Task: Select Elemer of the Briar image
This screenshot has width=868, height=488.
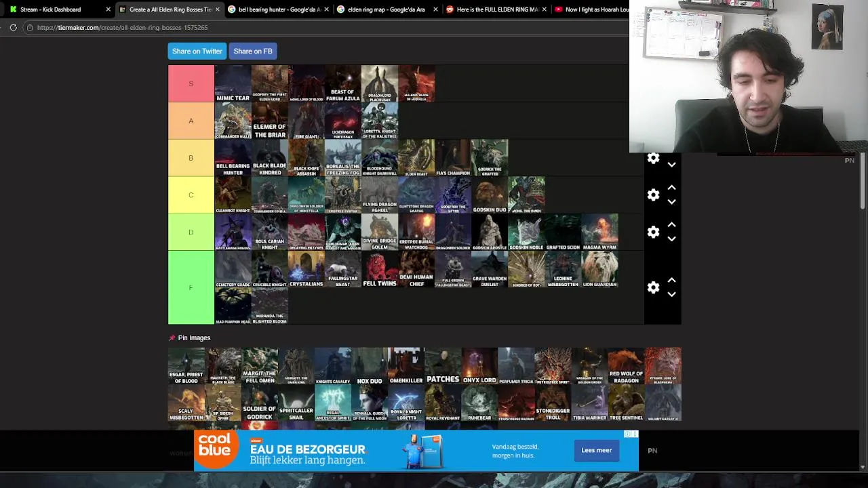Action: (x=269, y=121)
